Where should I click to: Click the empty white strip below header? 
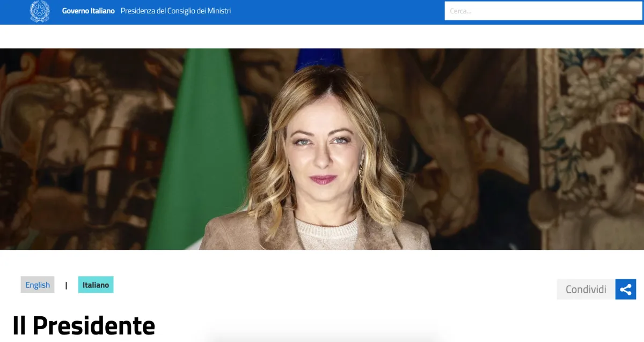(322, 36)
